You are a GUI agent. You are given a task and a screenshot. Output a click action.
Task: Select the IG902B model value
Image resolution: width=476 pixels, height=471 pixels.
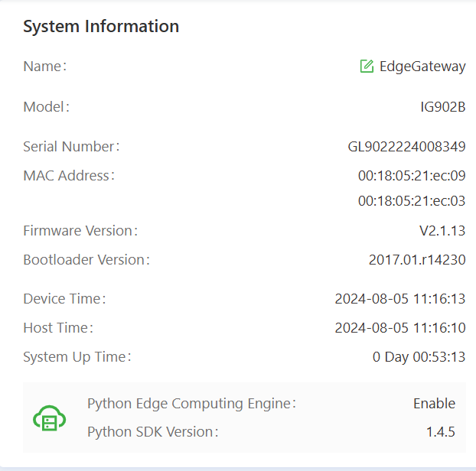pyautogui.click(x=442, y=107)
